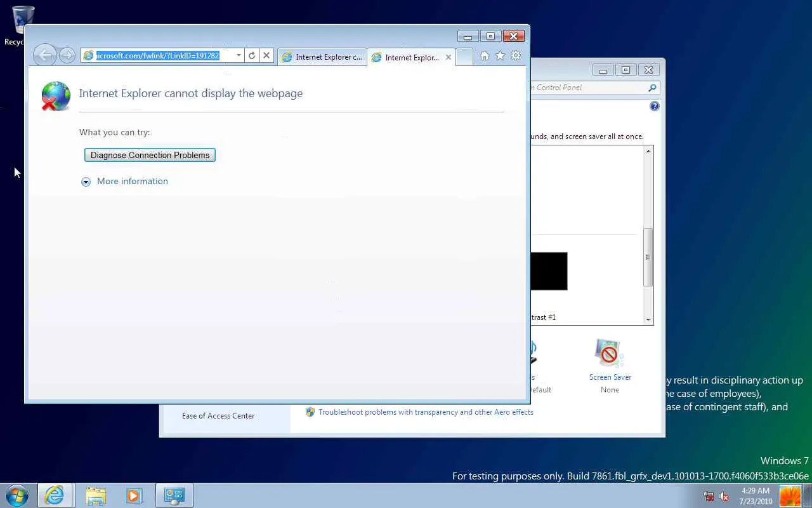The width and height of the screenshot is (812, 508).
Task: Open the Start menu
Action: [17, 495]
